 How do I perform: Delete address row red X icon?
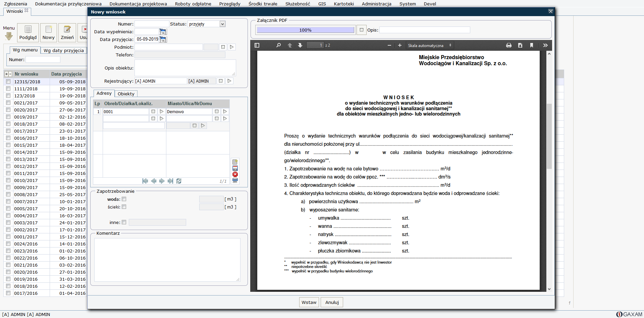235,174
